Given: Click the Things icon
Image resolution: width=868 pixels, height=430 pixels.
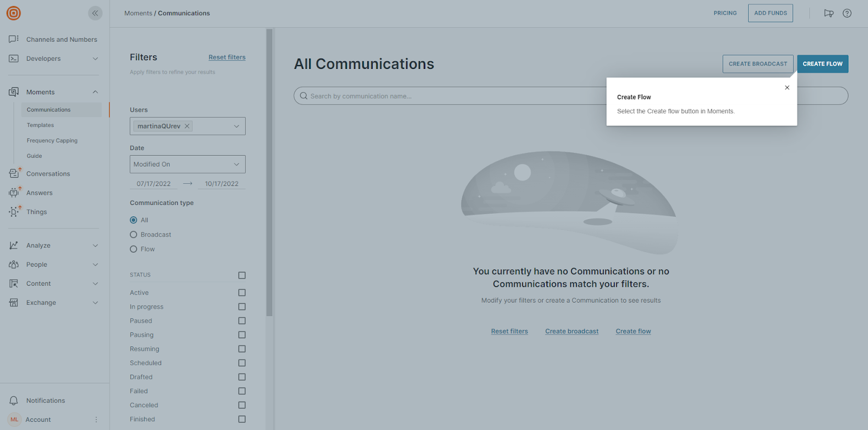Looking at the screenshot, I should click(14, 211).
